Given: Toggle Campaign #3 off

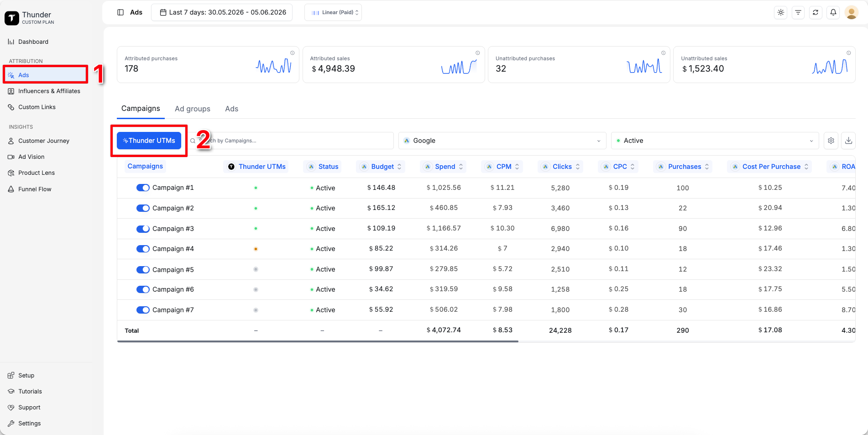Looking at the screenshot, I should coord(143,229).
